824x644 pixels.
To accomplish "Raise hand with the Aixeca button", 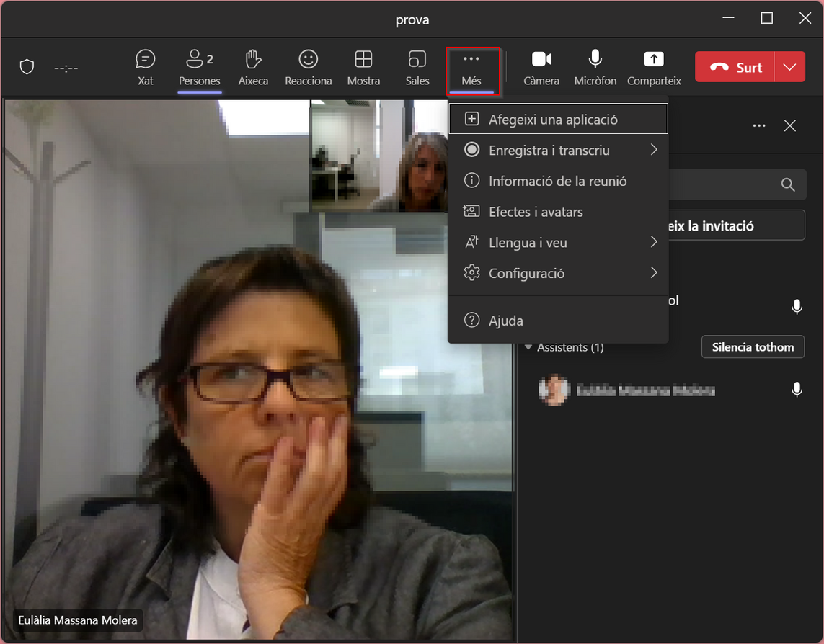I will pyautogui.click(x=253, y=68).
